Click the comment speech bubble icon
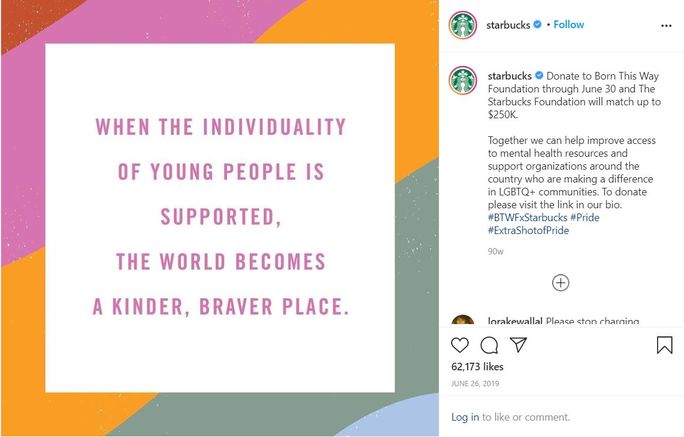The height and width of the screenshot is (437, 684). pos(489,345)
